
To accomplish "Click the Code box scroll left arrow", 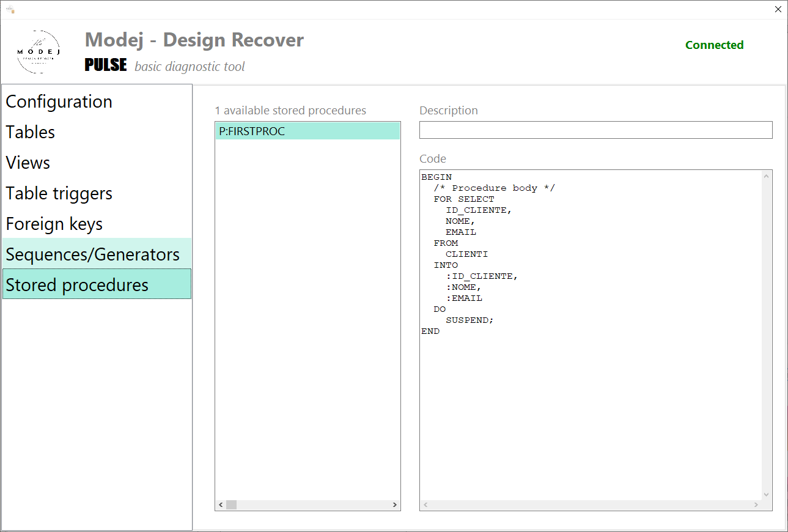I will [426, 505].
